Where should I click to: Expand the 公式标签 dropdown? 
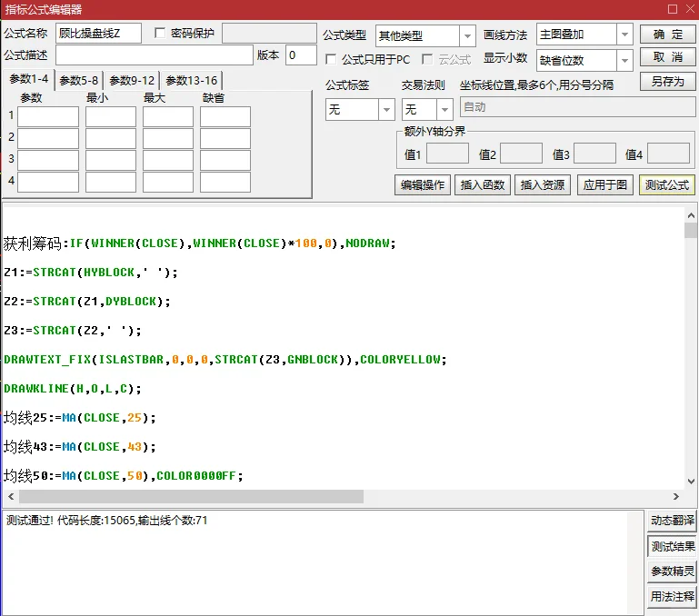pyautogui.click(x=386, y=109)
